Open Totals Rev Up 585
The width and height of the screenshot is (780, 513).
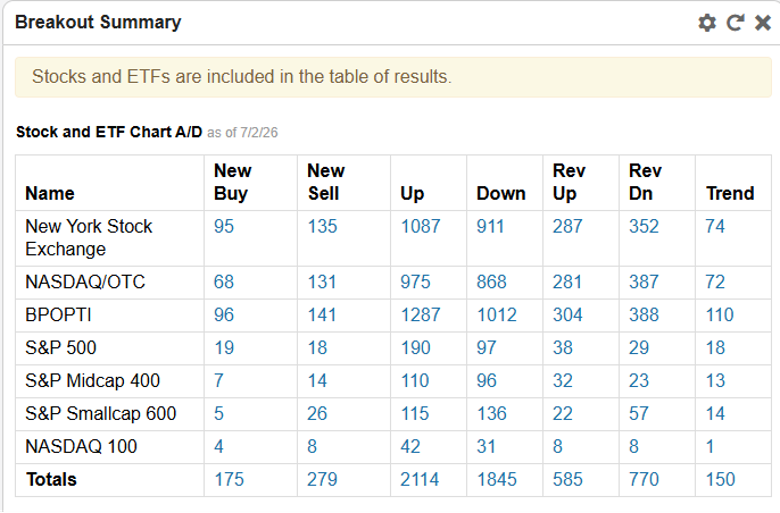pos(568,479)
